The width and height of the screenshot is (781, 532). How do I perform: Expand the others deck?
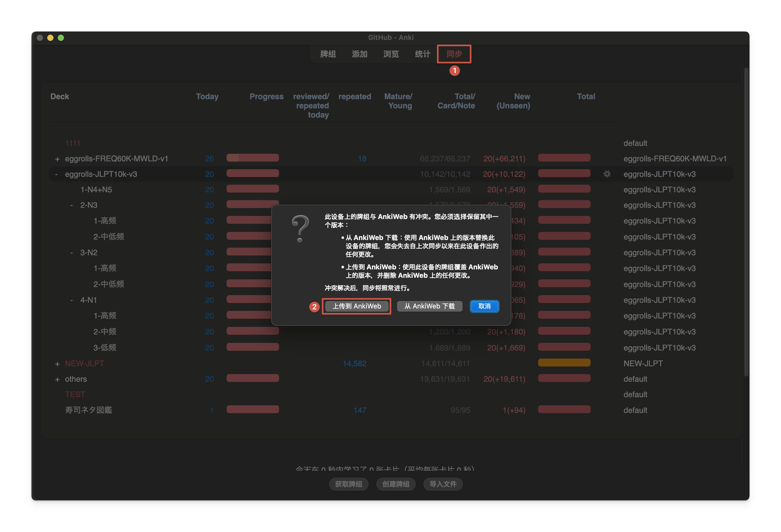[57, 379]
